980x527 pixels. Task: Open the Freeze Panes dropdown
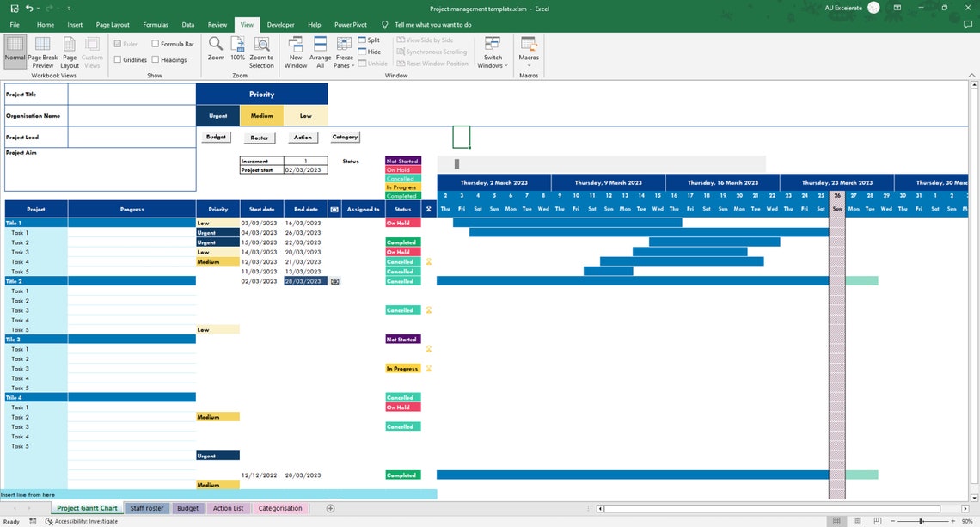tap(343, 52)
